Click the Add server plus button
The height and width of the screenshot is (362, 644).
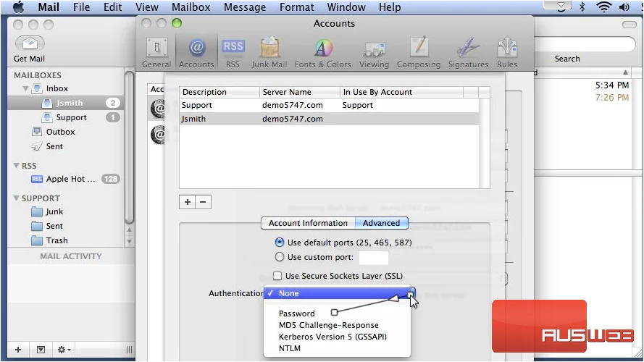pyautogui.click(x=188, y=202)
